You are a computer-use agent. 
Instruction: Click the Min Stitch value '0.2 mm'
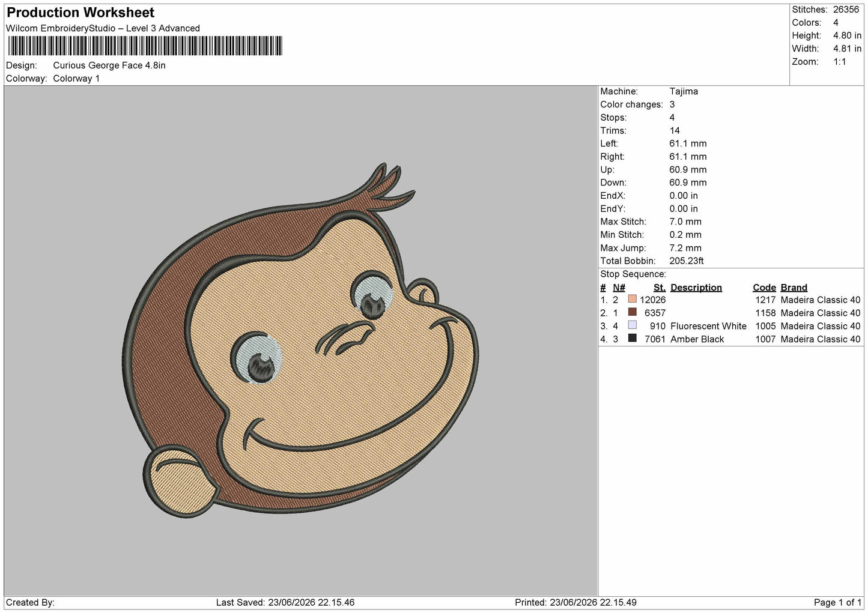[x=685, y=235]
